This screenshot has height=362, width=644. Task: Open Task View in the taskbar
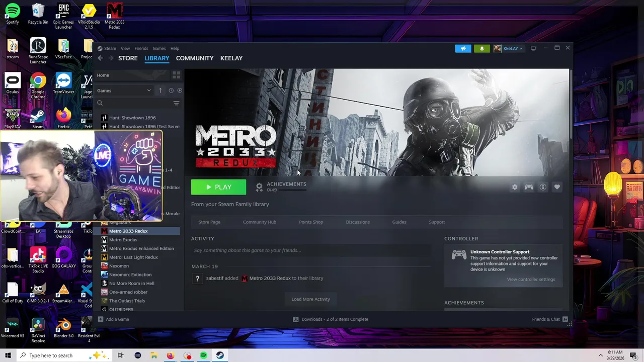[x=121, y=355]
